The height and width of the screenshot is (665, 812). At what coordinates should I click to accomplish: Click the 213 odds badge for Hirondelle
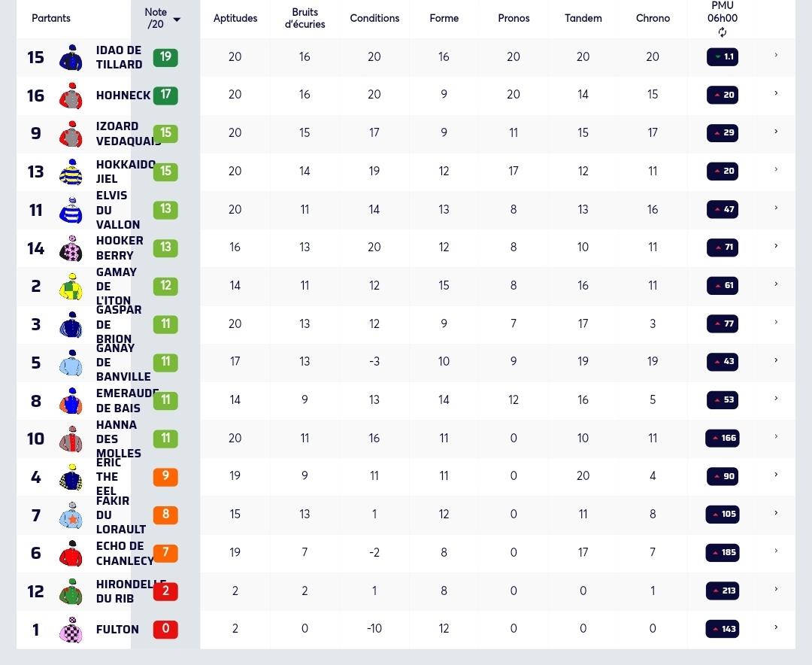723,591
